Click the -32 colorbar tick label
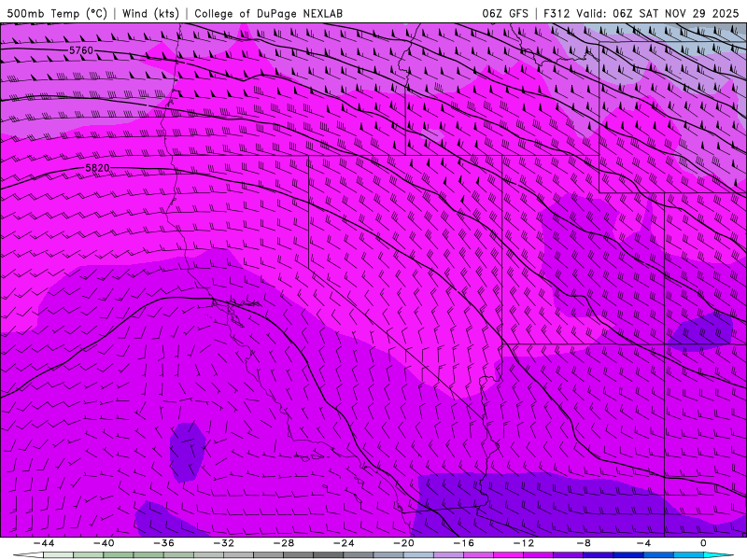This screenshot has width=747, height=560. click(x=223, y=543)
